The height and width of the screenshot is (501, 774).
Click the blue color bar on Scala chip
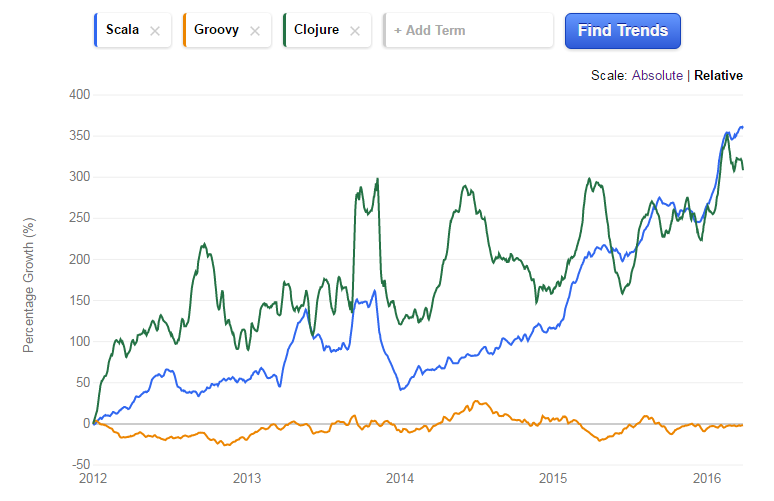(95, 30)
